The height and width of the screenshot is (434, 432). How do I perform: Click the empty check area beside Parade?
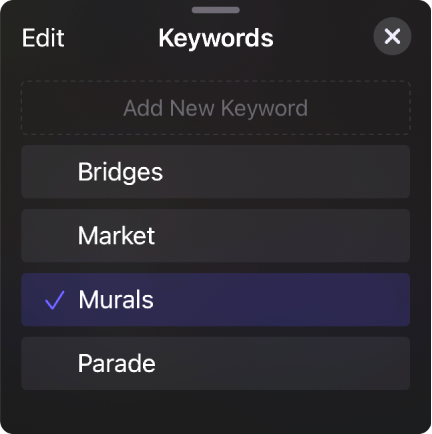click(x=54, y=364)
